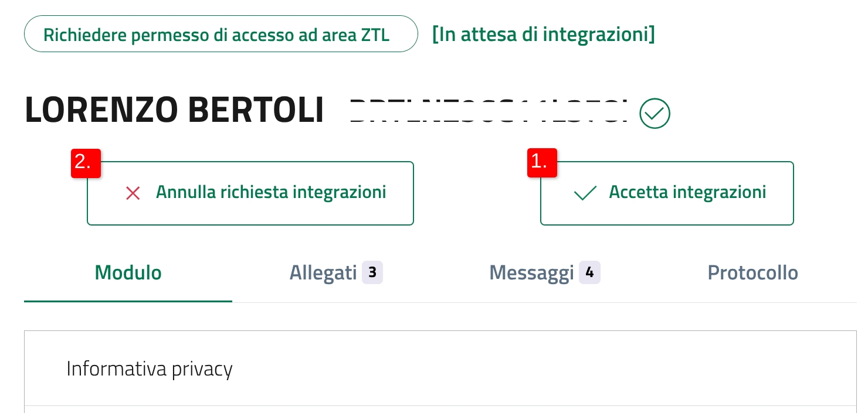Click the green verified checkmark circle icon
Screen dimensions: 868x413
[655, 113]
